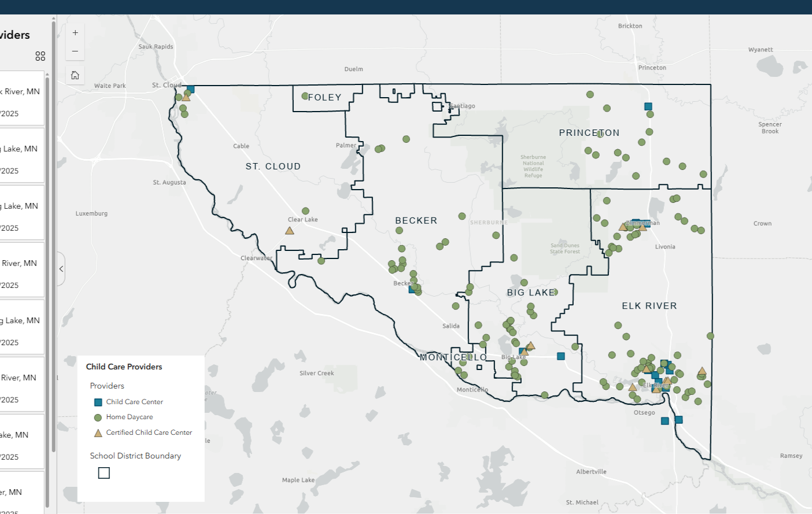Open the first Elk River, MN provider card
812x514 pixels.
[x=22, y=98]
